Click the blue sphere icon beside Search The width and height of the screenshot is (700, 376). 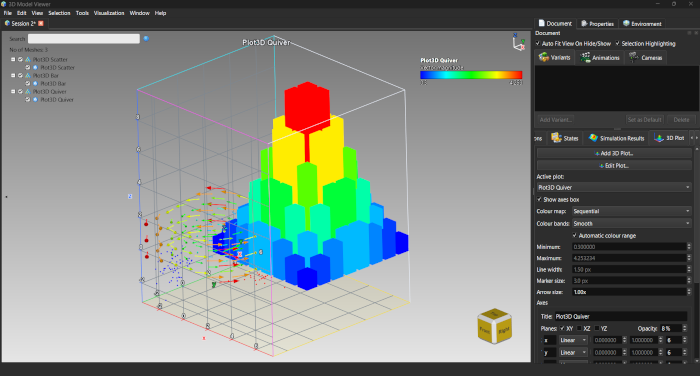tap(146, 39)
